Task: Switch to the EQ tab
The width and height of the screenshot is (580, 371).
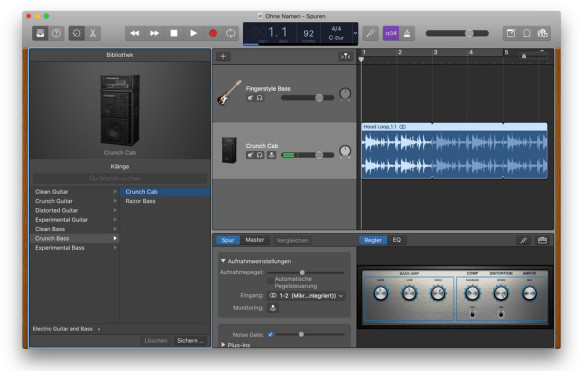Action: (x=397, y=240)
